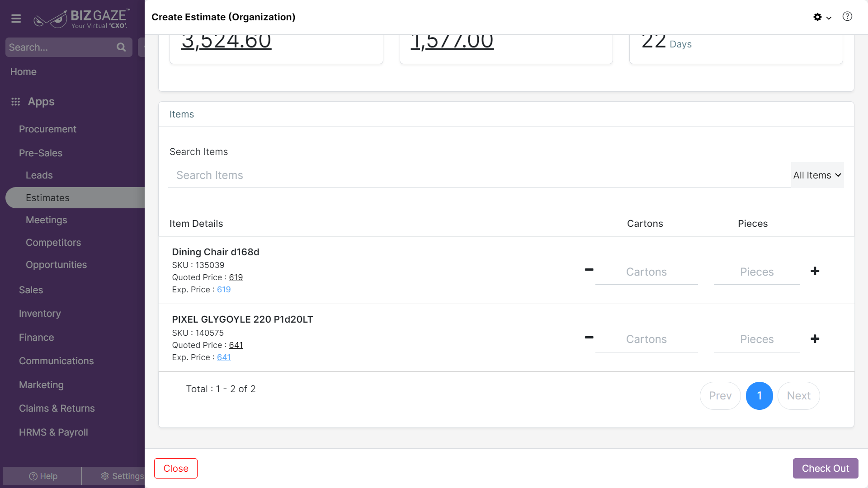Increase quantity for PIXEL GLYGOYLE 220
868x488 pixels.
[x=815, y=339]
